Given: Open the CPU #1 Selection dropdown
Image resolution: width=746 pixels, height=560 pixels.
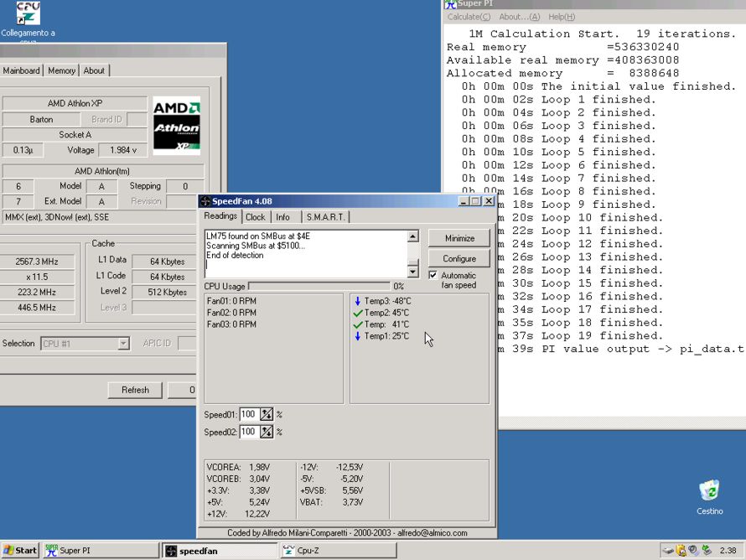Looking at the screenshot, I should tap(123, 344).
